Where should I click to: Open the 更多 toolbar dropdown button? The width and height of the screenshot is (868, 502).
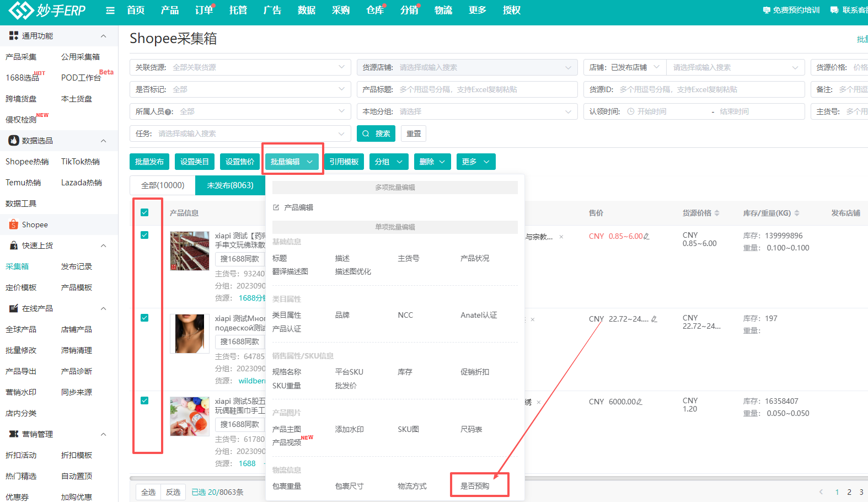click(476, 162)
